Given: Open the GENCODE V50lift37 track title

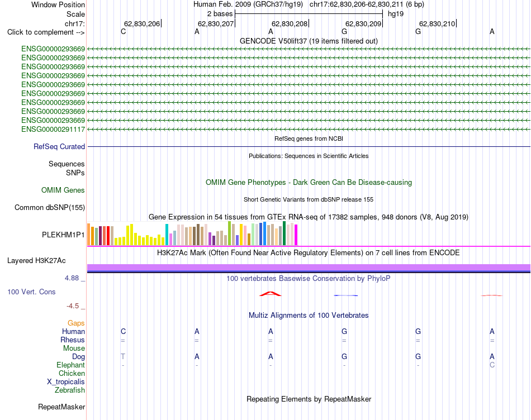Looking at the screenshot, I should (309, 41).
